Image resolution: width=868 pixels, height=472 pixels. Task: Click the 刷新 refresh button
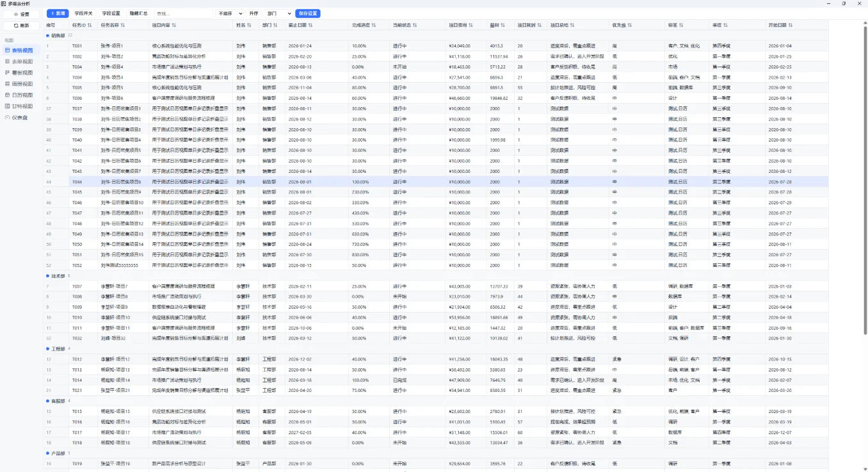point(22,25)
